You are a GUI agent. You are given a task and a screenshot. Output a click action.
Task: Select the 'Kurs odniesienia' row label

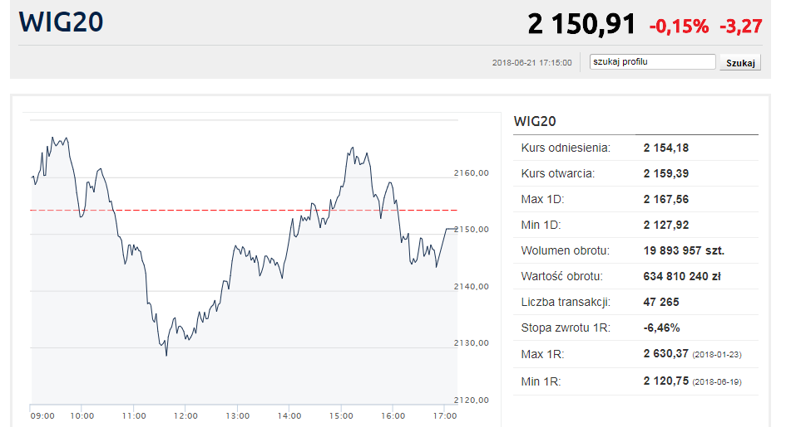point(565,148)
